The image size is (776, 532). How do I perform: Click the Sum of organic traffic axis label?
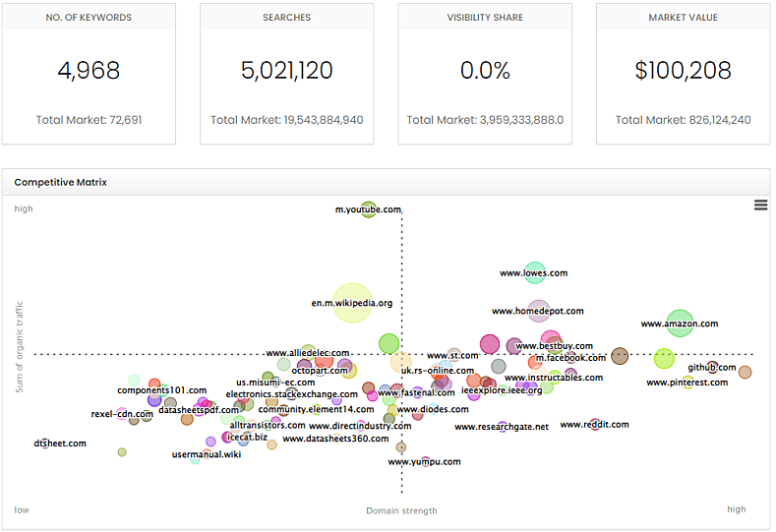tap(20, 346)
